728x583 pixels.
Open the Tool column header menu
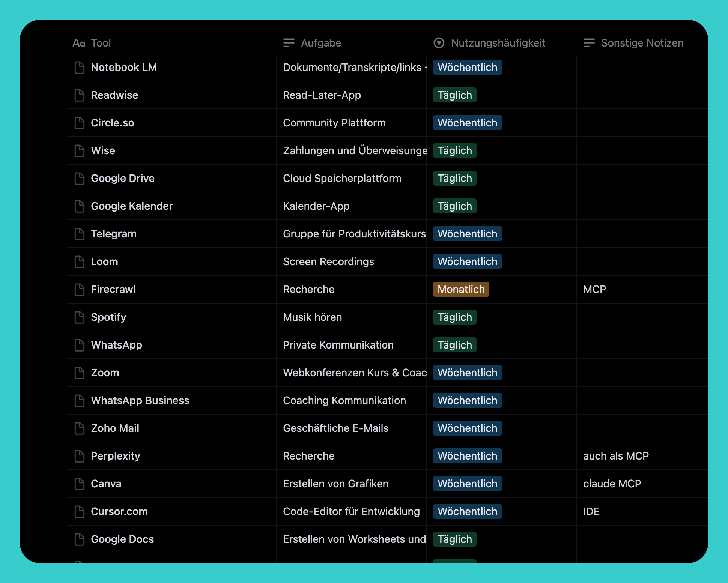coord(171,43)
